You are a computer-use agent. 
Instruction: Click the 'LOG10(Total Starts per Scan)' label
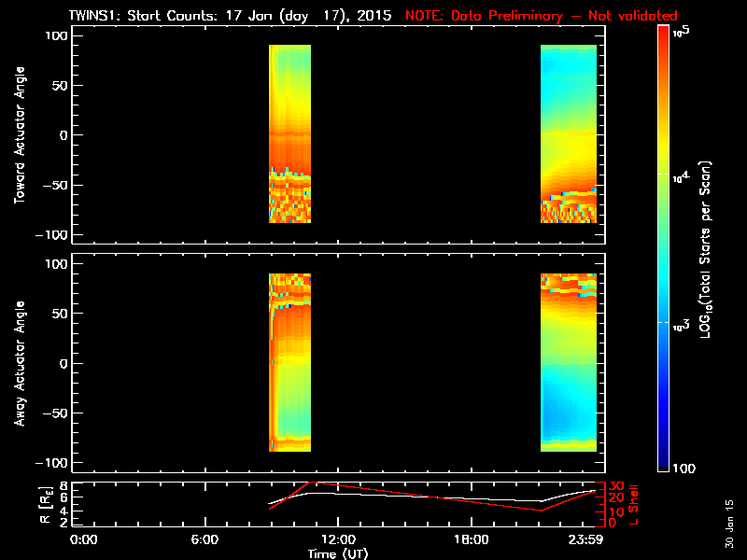point(705,249)
